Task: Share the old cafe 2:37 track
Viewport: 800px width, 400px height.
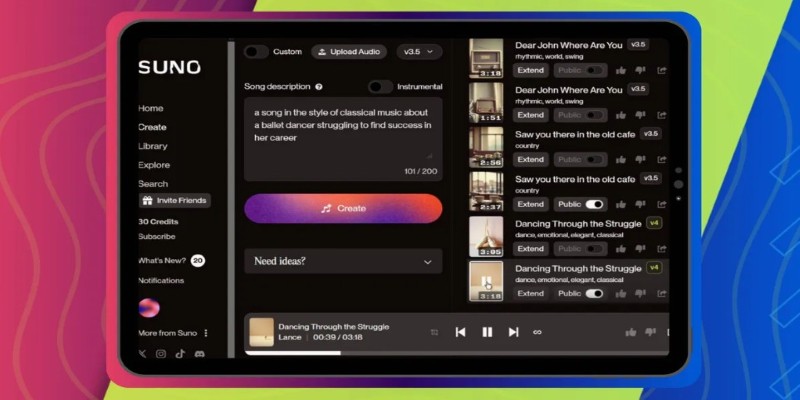Action: 662,204
